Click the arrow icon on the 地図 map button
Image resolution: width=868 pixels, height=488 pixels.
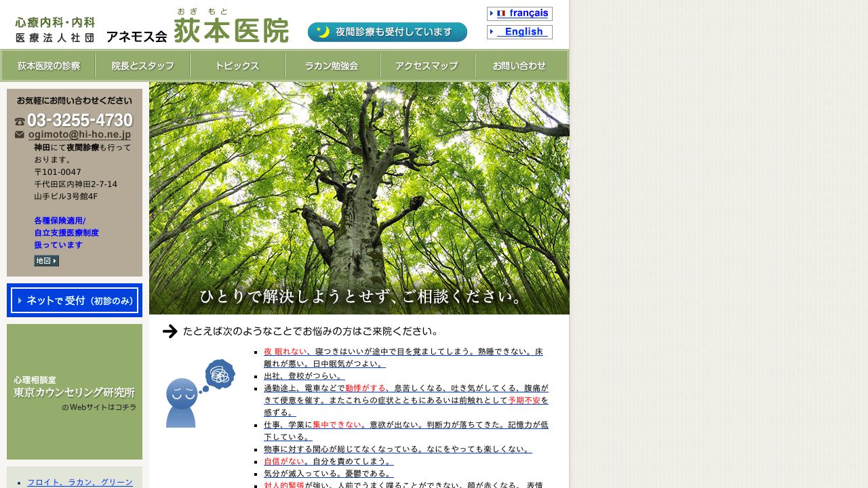click(x=54, y=260)
